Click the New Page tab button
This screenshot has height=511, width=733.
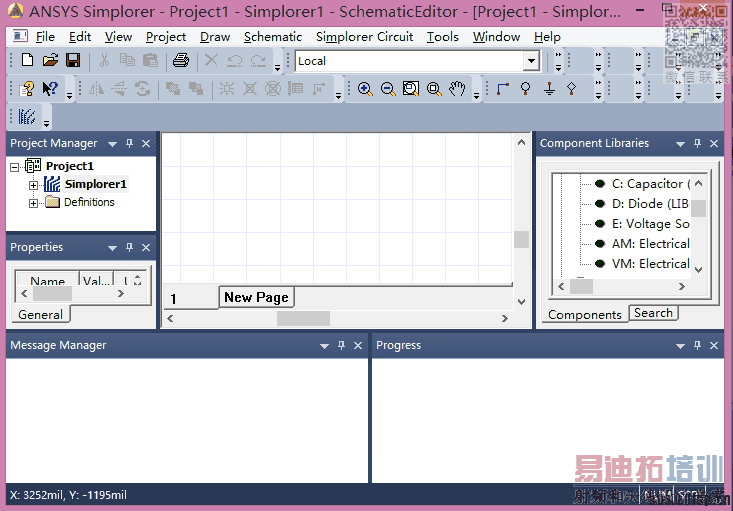pos(256,297)
